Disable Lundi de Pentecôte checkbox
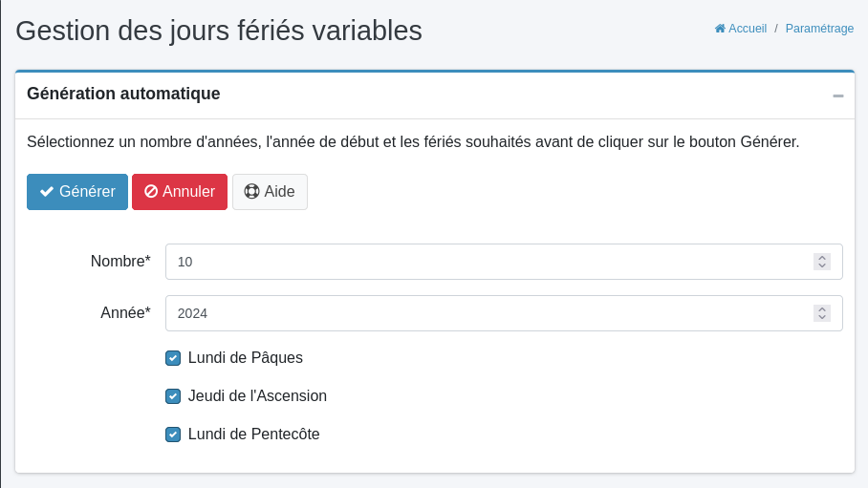This screenshot has width=868, height=488. 173,435
